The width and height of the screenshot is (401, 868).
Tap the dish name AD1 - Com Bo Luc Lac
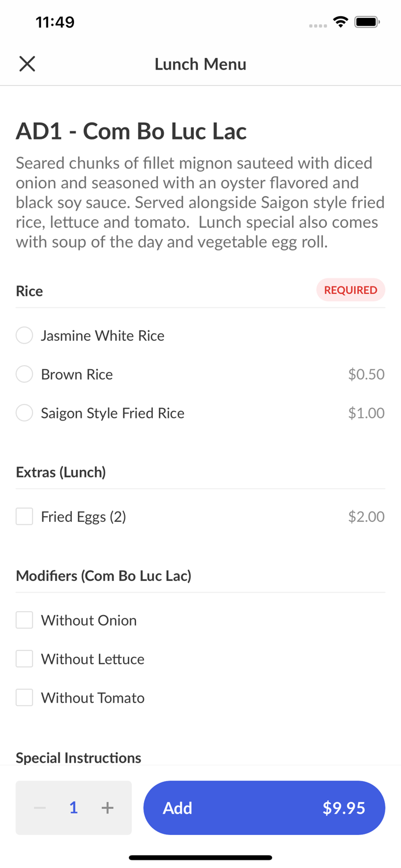point(131,131)
